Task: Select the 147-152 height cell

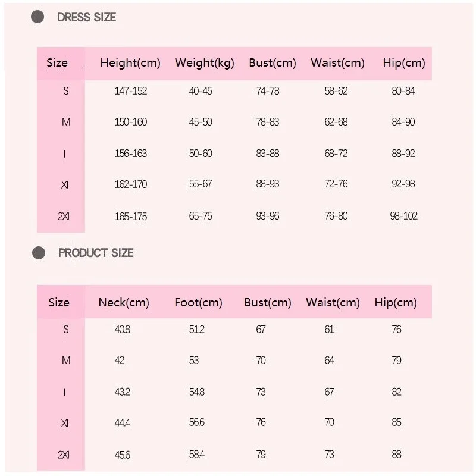Action: click(x=130, y=91)
